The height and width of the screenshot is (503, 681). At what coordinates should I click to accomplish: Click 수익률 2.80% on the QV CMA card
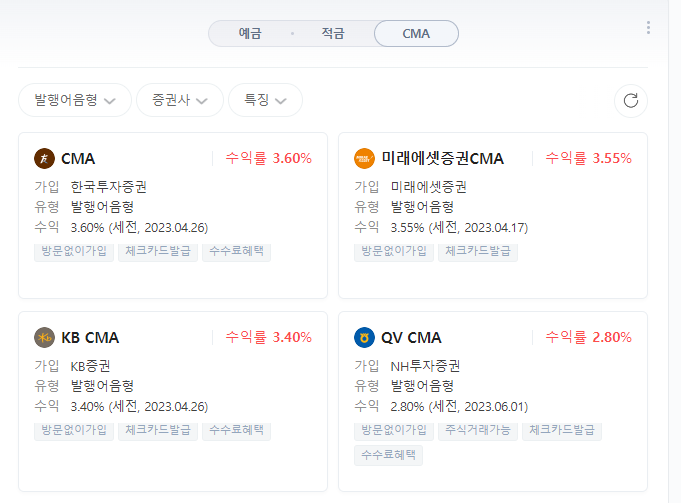[x=588, y=337]
